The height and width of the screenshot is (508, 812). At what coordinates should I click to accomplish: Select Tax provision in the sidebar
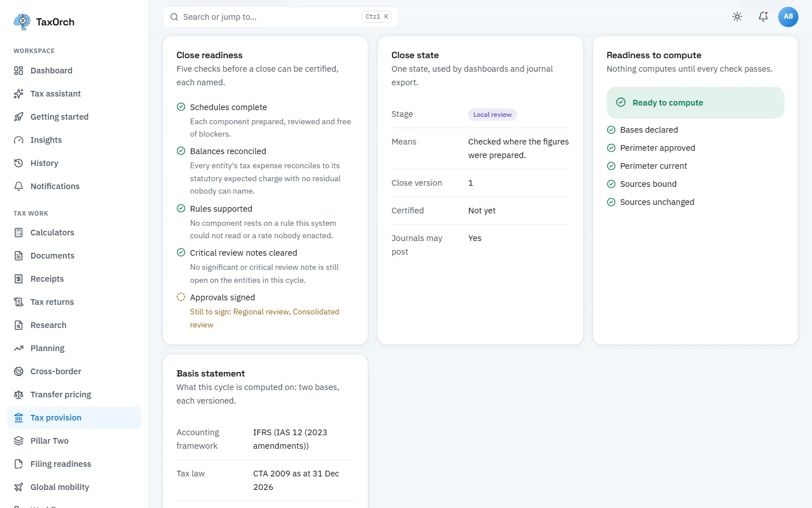tap(74, 418)
